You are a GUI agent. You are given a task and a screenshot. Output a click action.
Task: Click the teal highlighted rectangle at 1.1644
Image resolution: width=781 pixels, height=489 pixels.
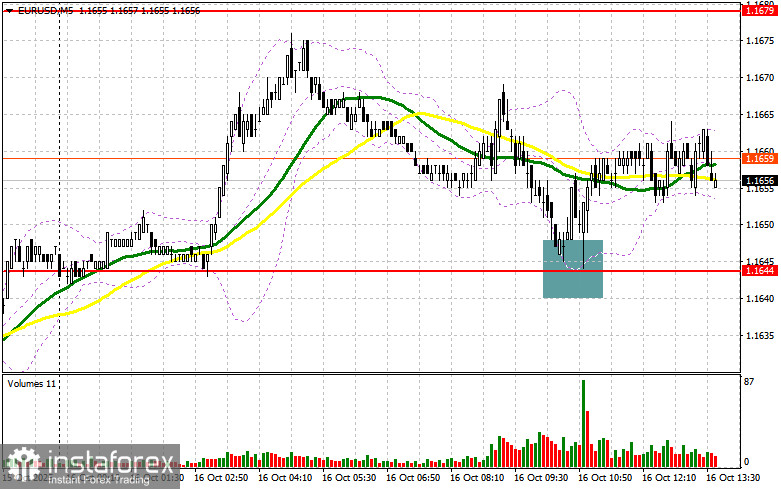point(573,269)
